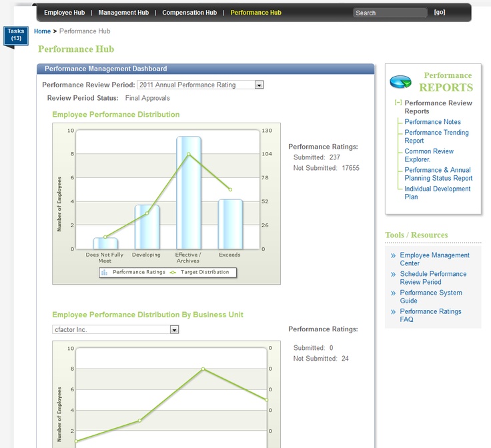Open the Schedule Performance Review Period link
This screenshot has width=491, height=448.
(x=433, y=278)
